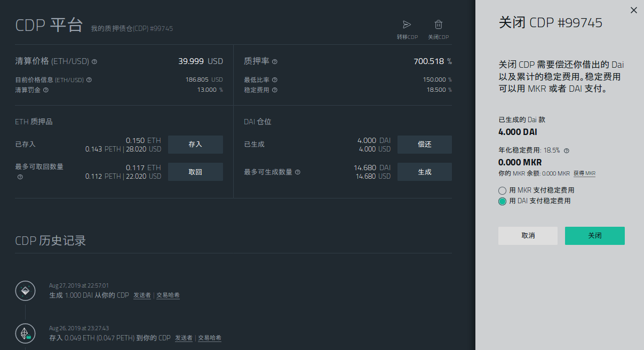The height and width of the screenshot is (350, 644).
Task: Open help icon next to 目前价格信息
Action: (x=89, y=80)
